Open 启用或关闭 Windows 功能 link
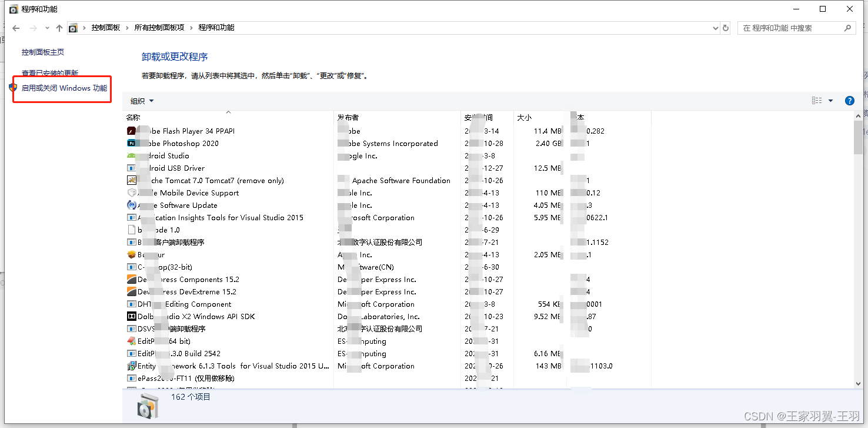Viewport: 868px width, 428px height. (x=65, y=88)
